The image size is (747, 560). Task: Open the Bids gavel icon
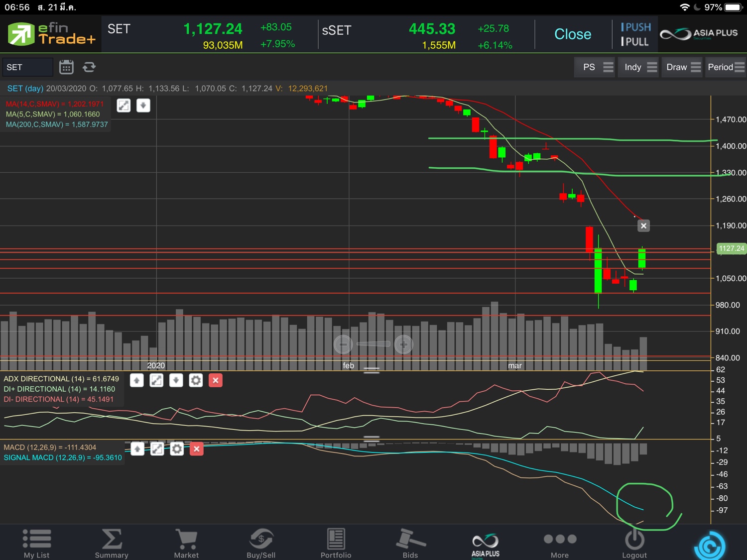(x=410, y=544)
